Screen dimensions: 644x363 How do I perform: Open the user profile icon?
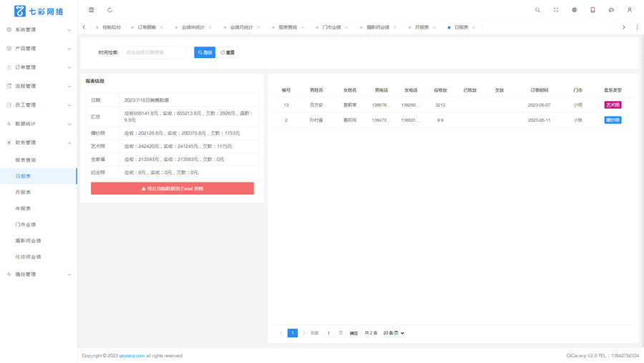coord(629,10)
